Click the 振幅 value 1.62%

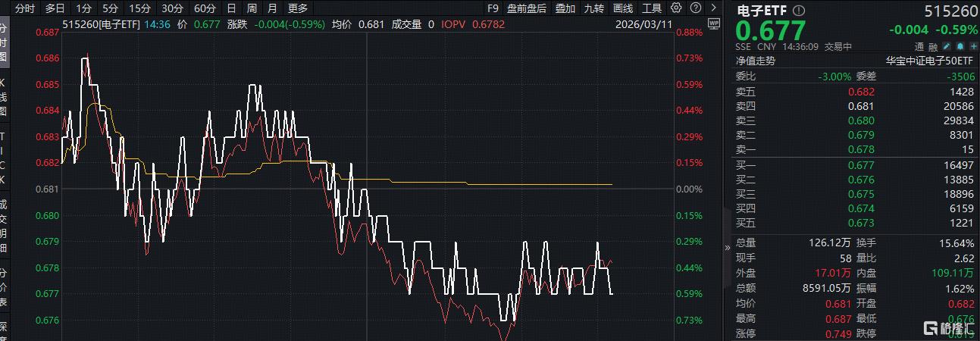point(960,289)
